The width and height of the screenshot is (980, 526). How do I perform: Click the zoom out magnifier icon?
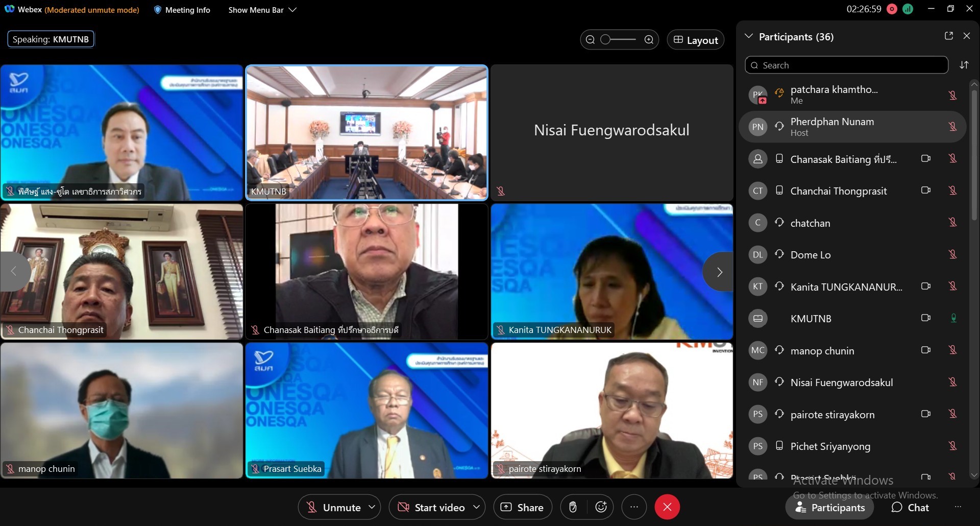(590, 40)
